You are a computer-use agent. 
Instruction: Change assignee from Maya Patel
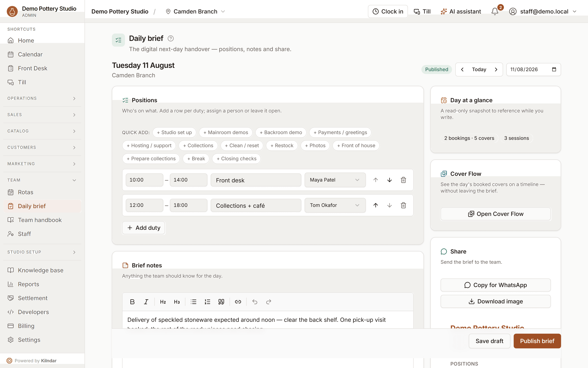click(335, 180)
